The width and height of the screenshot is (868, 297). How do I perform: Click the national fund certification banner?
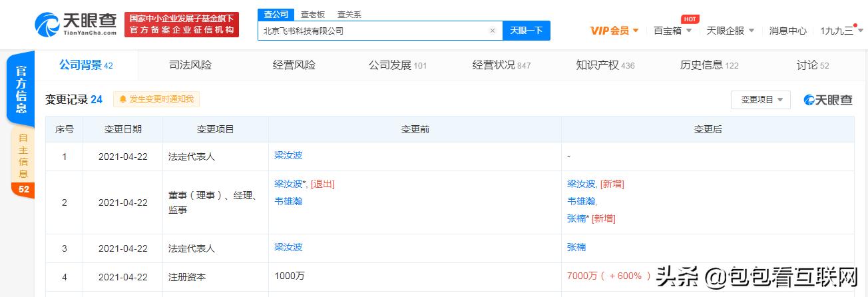pos(182,25)
